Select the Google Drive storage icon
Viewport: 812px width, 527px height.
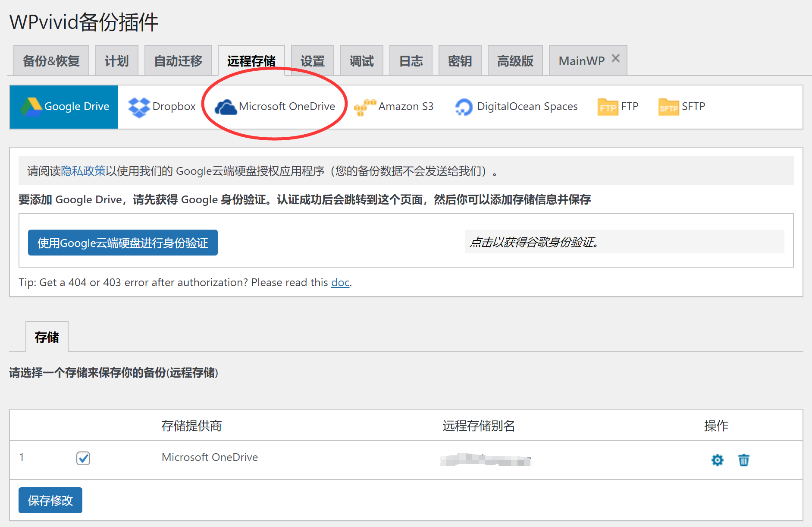coord(31,107)
